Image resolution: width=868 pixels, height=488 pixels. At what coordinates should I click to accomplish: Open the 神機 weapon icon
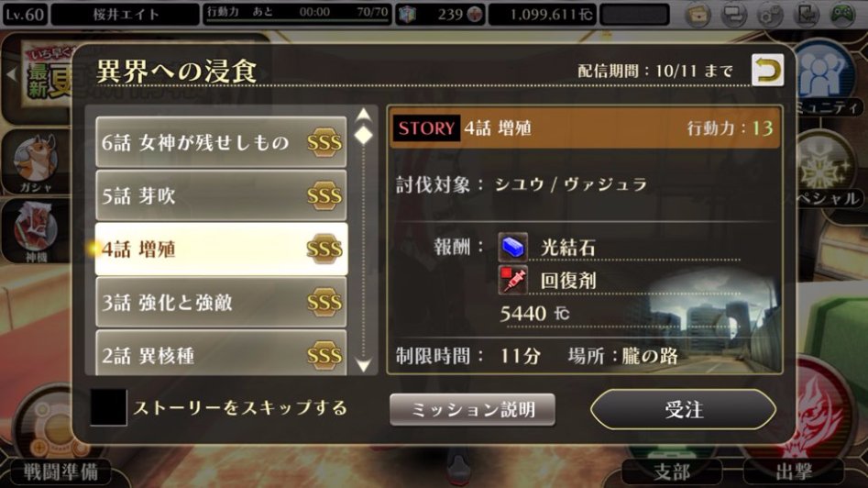pos(36,231)
